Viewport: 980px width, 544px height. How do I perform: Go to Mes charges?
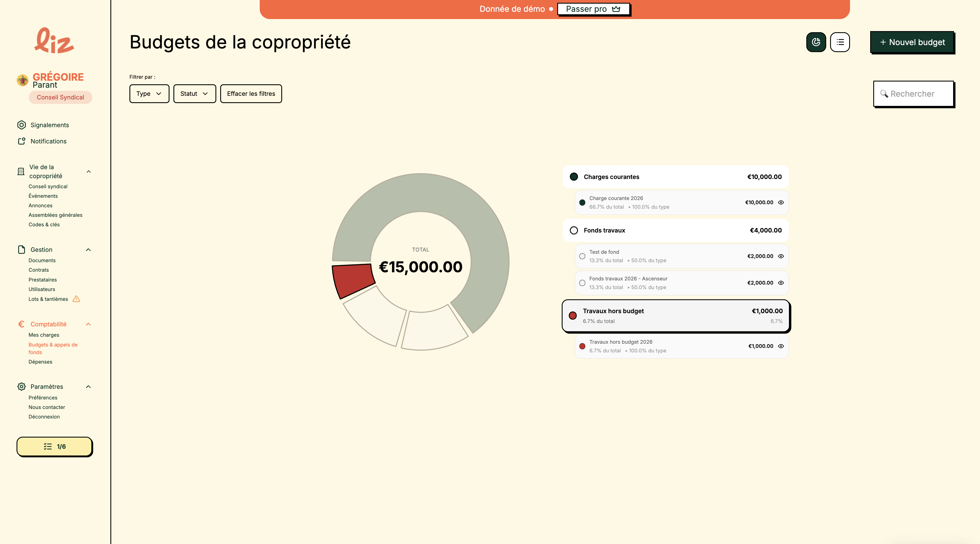(x=44, y=335)
